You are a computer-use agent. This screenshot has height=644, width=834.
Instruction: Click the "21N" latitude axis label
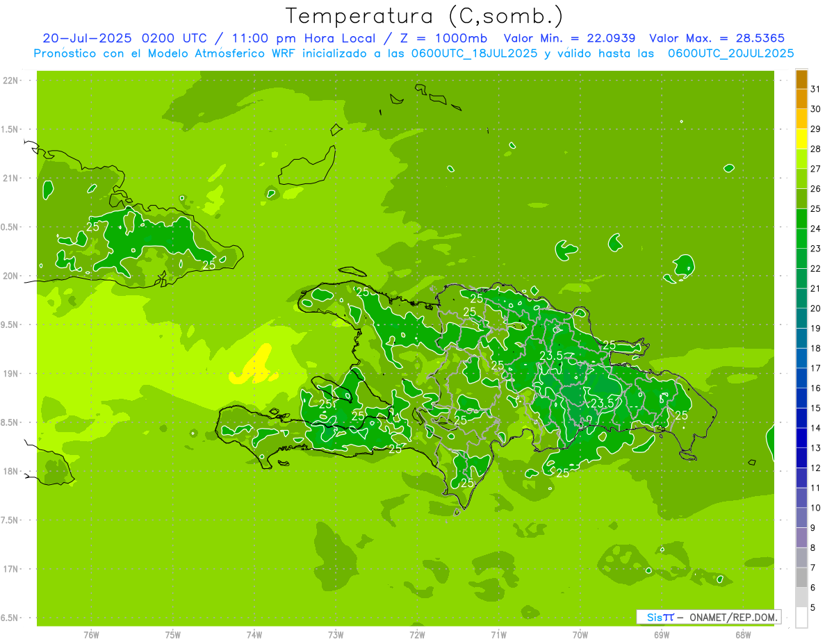point(12,178)
